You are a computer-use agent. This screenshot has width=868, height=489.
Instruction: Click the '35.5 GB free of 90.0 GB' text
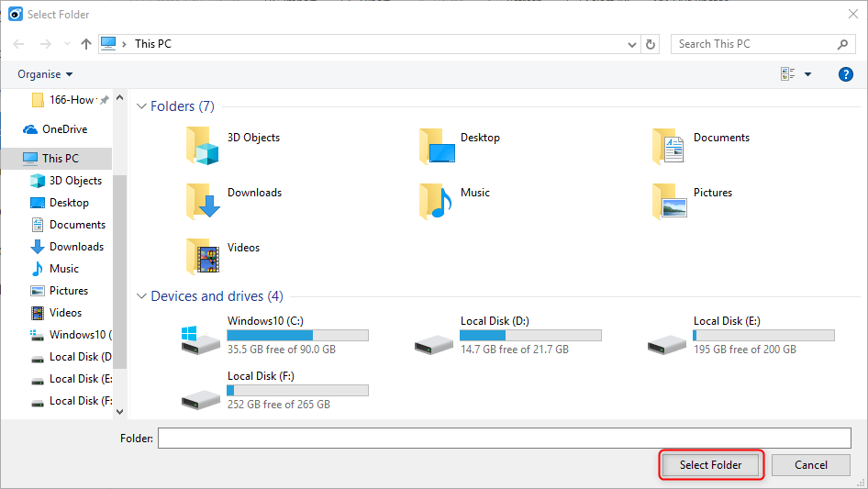pos(281,350)
